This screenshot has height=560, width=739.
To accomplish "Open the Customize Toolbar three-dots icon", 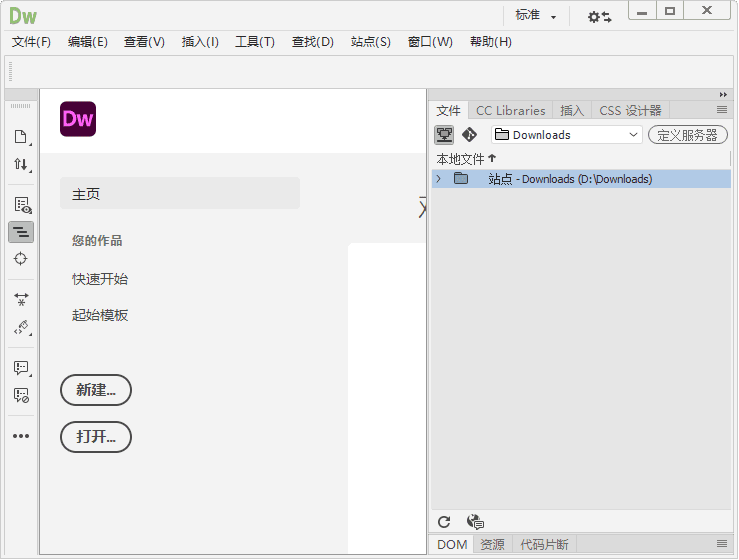I will pos(21,436).
